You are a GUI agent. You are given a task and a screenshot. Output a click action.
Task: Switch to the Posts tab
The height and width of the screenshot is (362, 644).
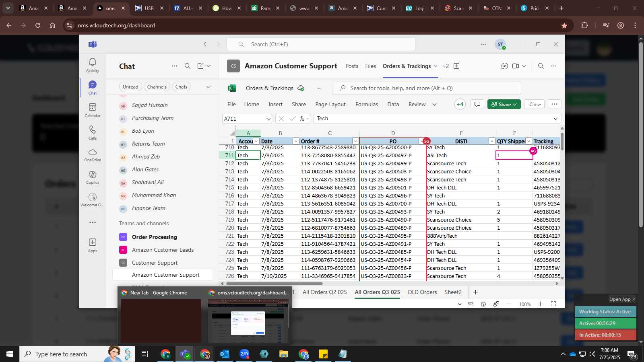click(352, 66)
